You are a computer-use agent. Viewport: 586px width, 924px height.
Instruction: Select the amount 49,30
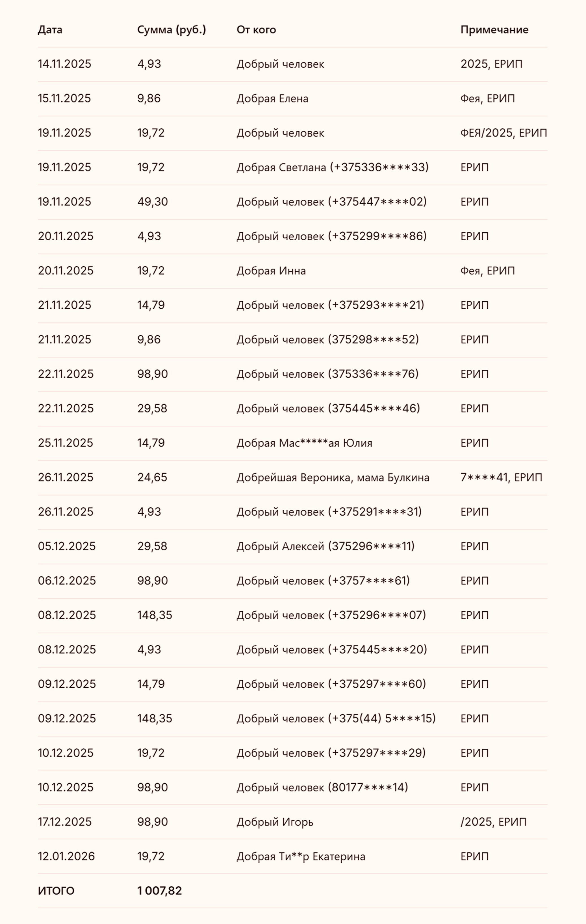(x=153, y=201)
